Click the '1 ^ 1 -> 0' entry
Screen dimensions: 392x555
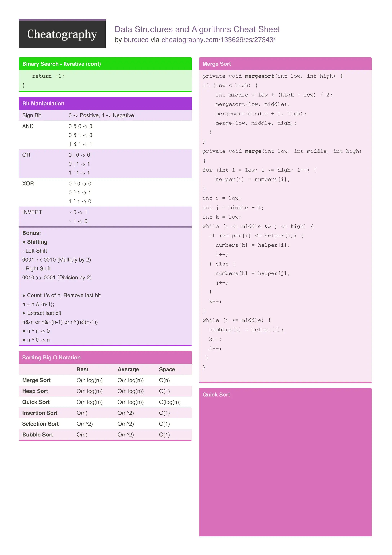tap(80, 201)
